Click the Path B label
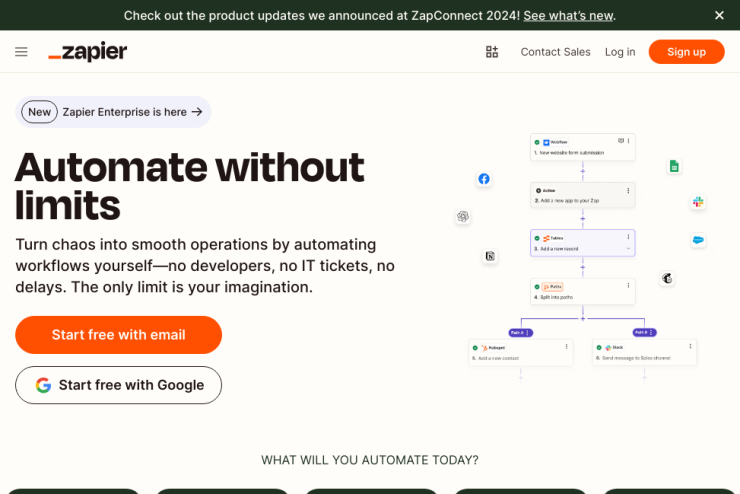The image size is (740, 494). (644, 333)
